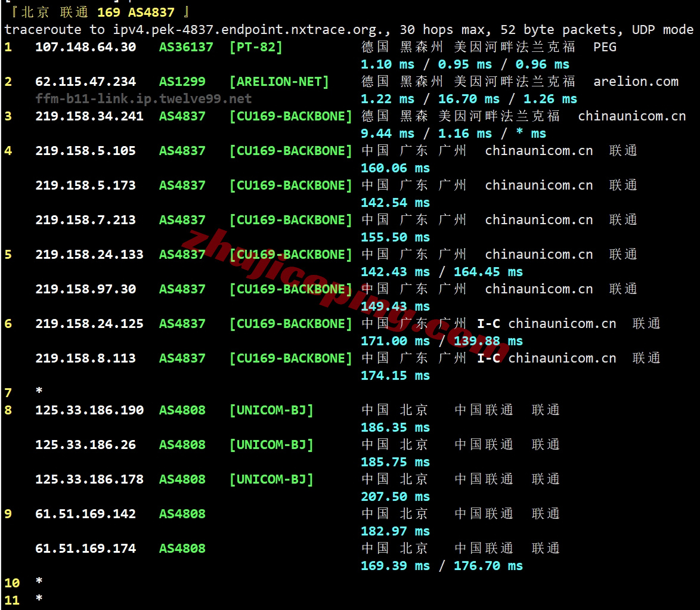Click the IP address 125.33.186.190
Screen dimensions: 700x610
tap(89, 410)
